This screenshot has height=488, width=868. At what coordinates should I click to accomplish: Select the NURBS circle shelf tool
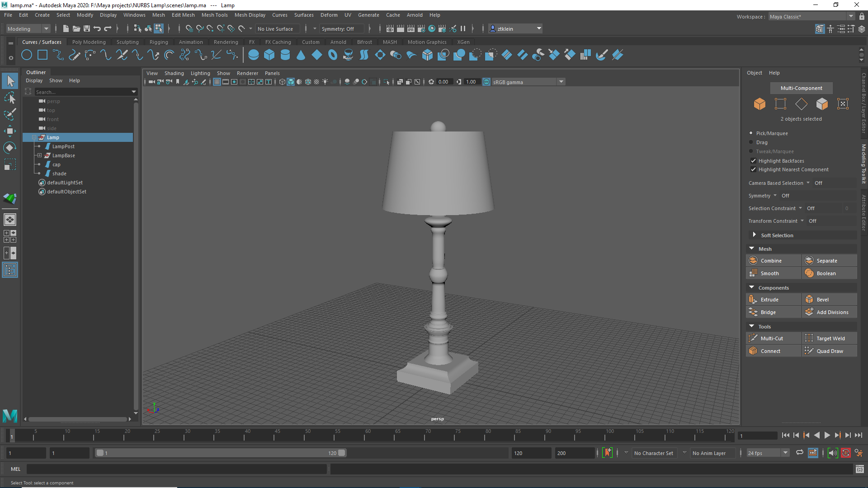[27, 55]
